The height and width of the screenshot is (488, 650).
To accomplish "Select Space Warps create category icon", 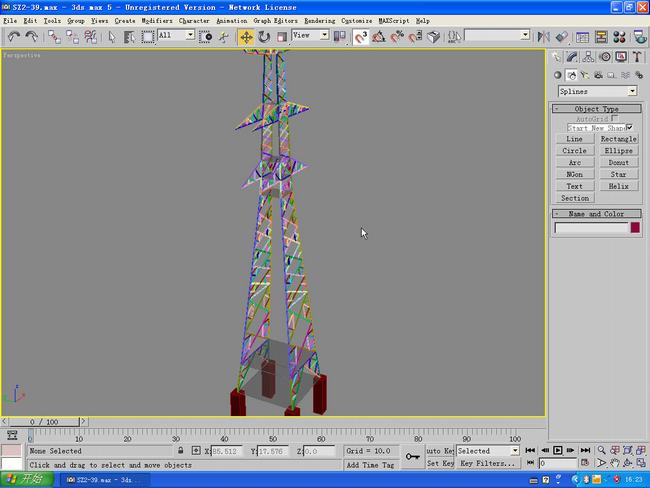I will tap(625, 75).
